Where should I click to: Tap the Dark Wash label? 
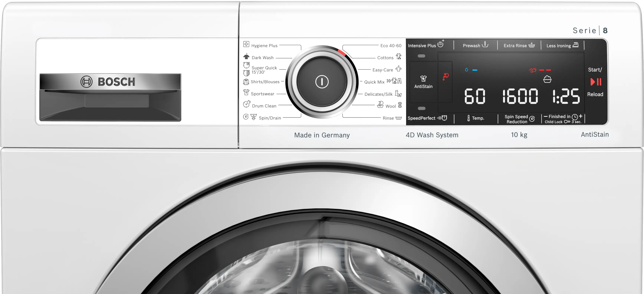tap(262, 58)
